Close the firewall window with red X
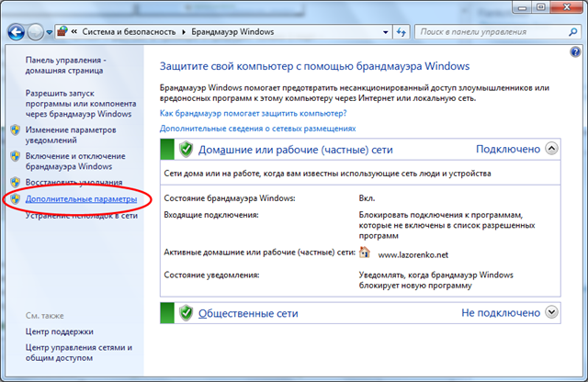 567,7
